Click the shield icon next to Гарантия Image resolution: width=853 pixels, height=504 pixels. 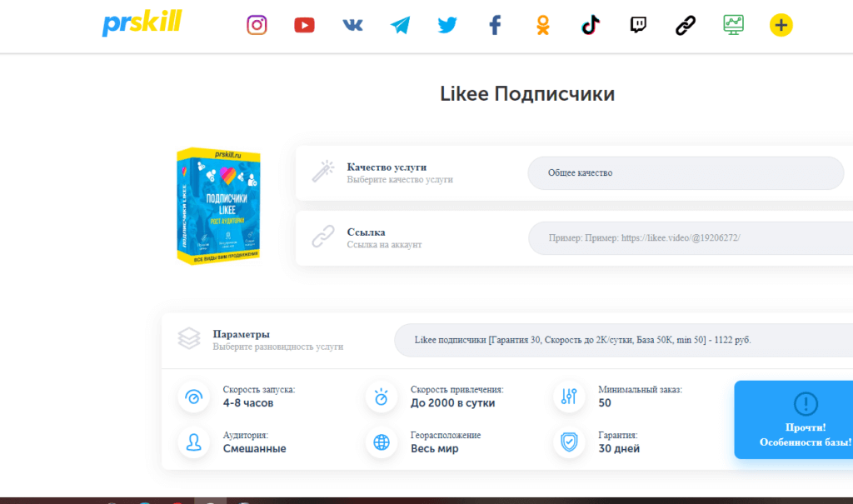569,442
